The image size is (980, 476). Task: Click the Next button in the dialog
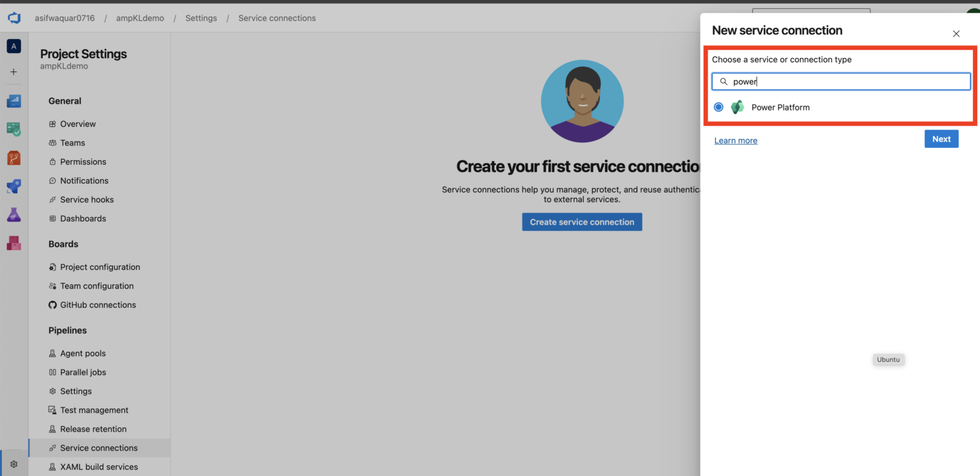941,138
